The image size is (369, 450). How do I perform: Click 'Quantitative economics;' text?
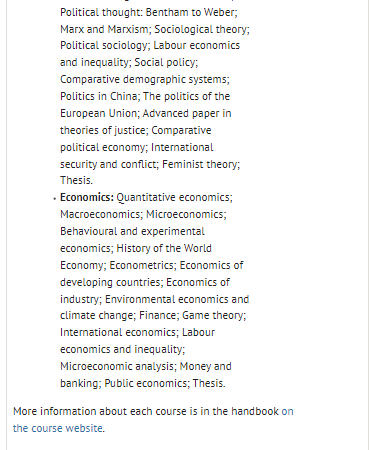pyautogui.click(x=174, y=197)
